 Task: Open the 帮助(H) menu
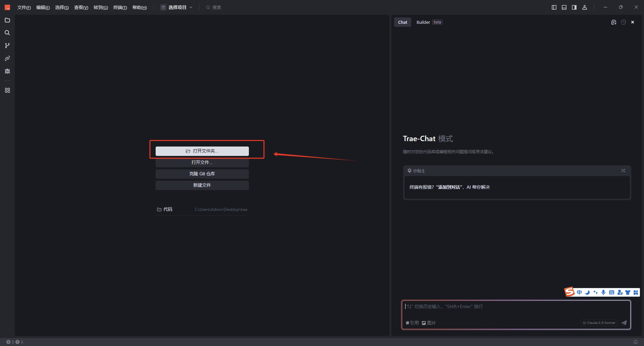click(140, 7)
